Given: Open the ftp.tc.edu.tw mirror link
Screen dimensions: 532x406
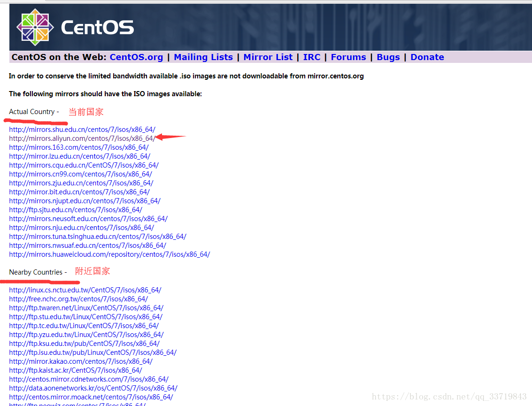Looking at the screenshot, I should (84, 326).
